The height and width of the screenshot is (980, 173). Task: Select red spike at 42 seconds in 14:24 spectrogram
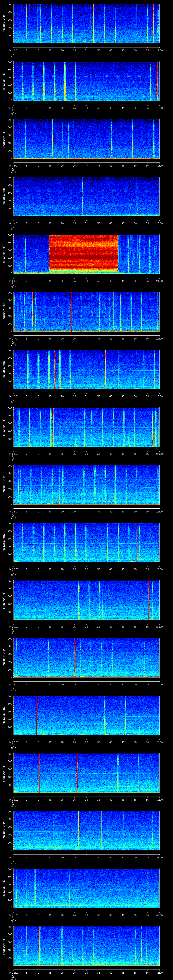115,485
